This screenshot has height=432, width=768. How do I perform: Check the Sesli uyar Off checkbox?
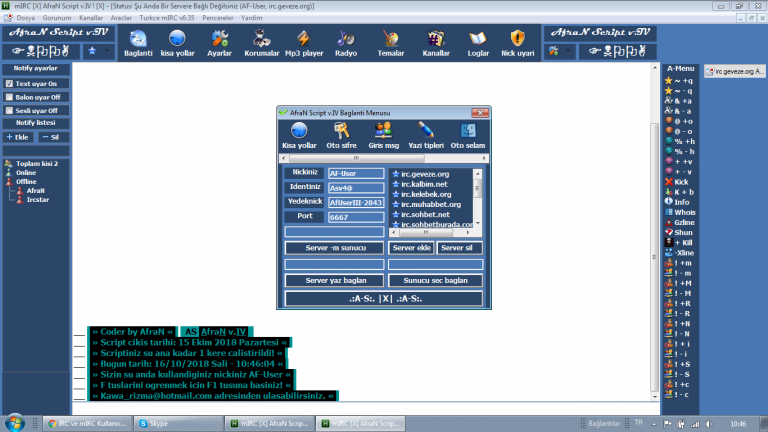(x=9, y=110)
